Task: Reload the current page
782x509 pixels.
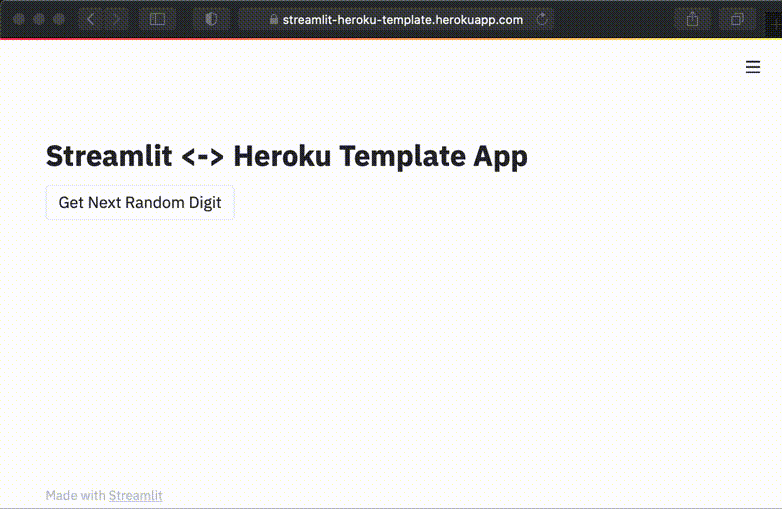Action: tap(543, 19)
